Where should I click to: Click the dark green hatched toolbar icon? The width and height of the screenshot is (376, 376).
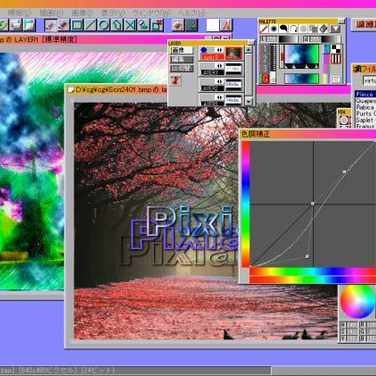[x=191, y=25]
